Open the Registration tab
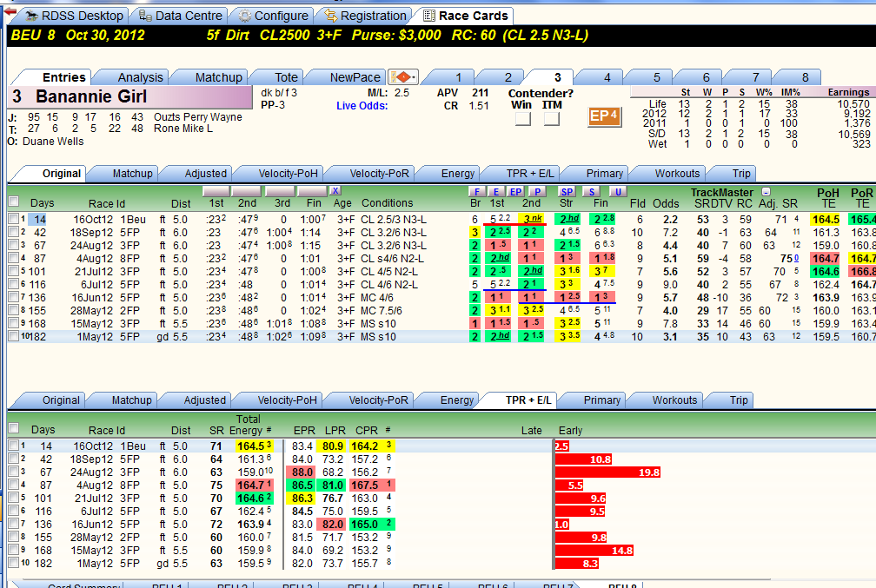The width and height of the screenshot is (876, 588). [x=366, y=16]
